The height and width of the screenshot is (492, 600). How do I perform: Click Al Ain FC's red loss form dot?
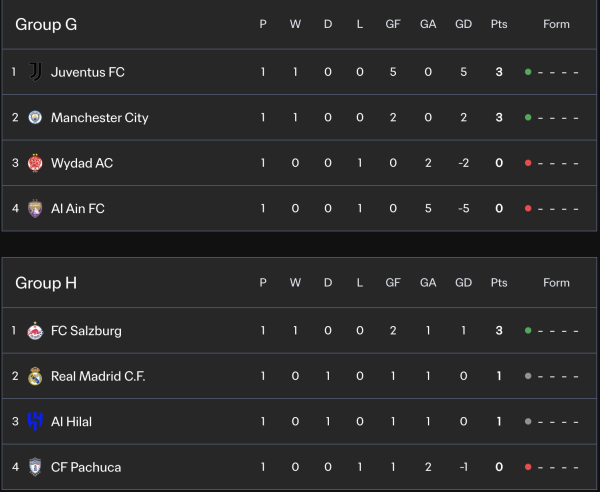pos(527,209)
